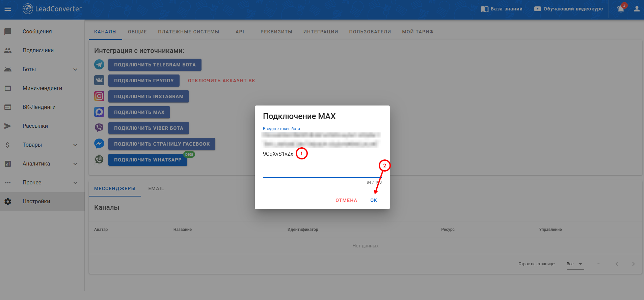The width and height of the screenshot is (644, 300).
Task: Click the VK source icon
Action: (99, 80)
